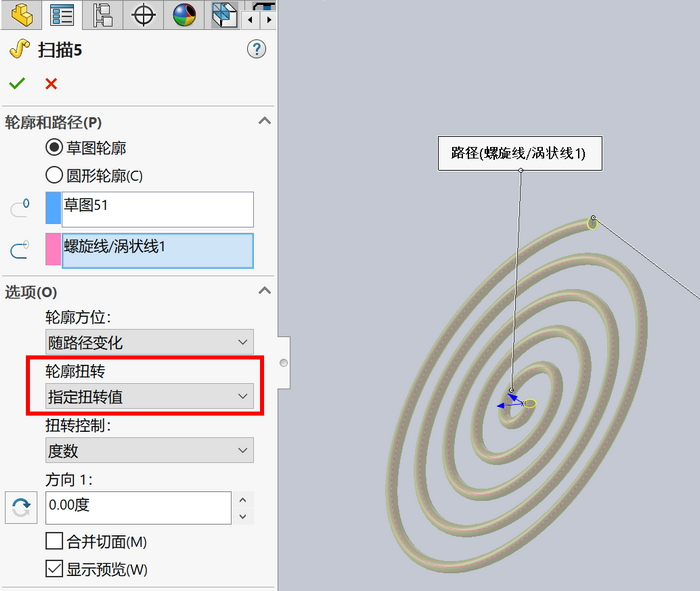
Task: Collapse the 选项(O) section
Action: click(x=264, y=291)
